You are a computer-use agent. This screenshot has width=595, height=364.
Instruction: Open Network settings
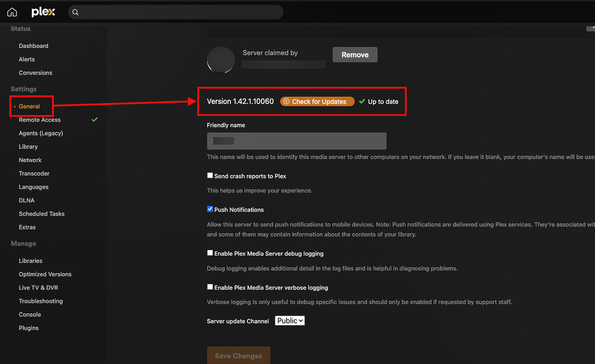[30, 160]
